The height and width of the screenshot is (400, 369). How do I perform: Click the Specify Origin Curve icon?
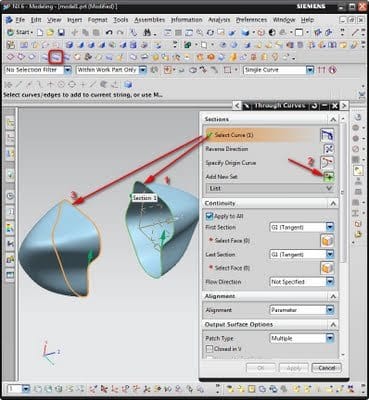click(327, 163)
